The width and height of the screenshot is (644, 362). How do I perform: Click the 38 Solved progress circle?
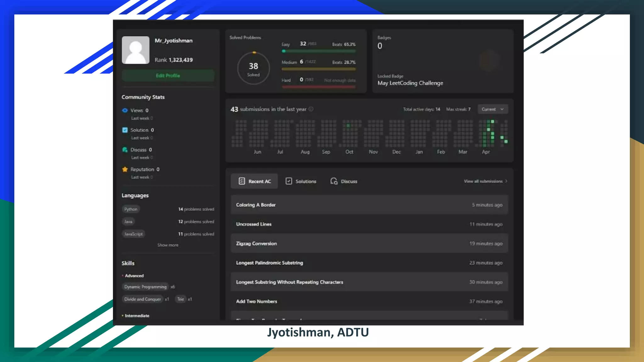click(253, 68)
